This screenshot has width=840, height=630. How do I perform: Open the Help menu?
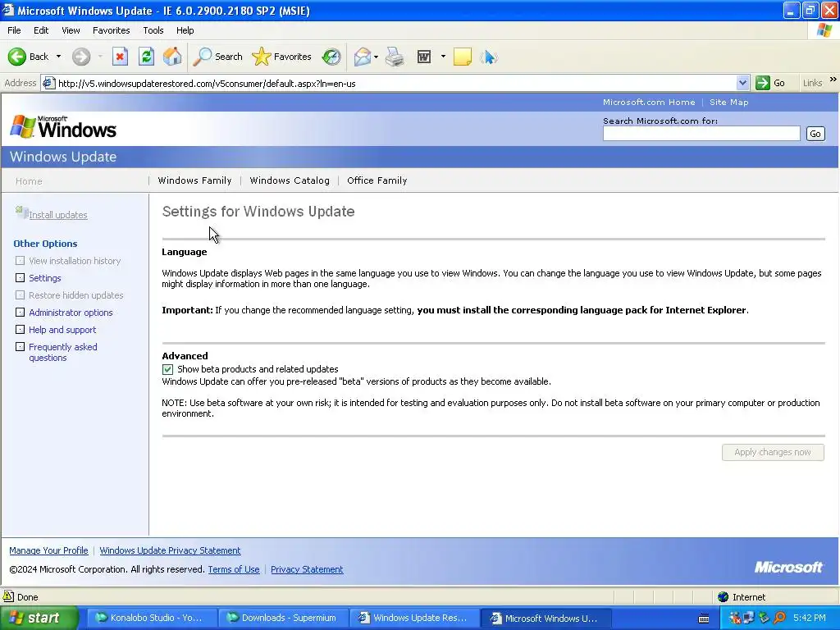pyautogui.click(x=185, y=30)
